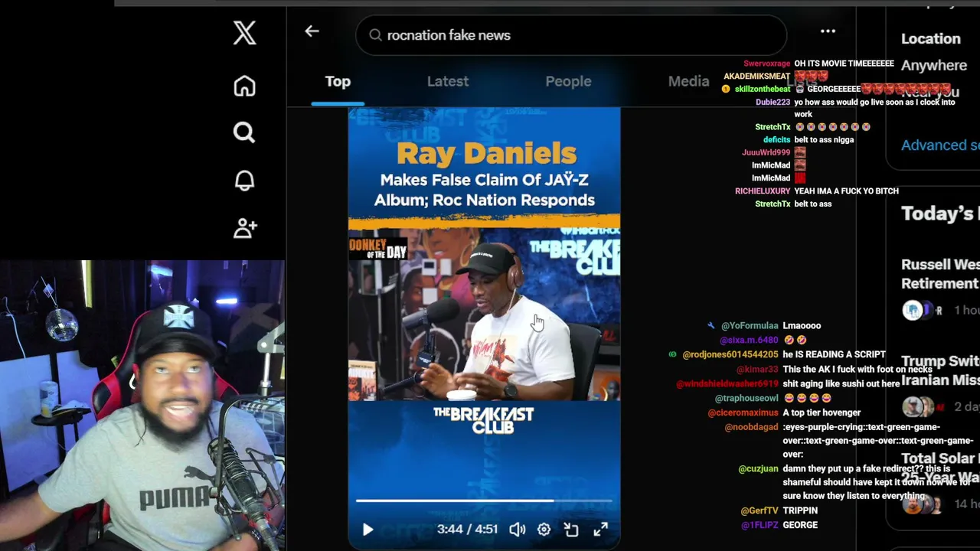Click the search field containing 'rocnation fake news'
The image size is (980, 551).
point(571,35)
